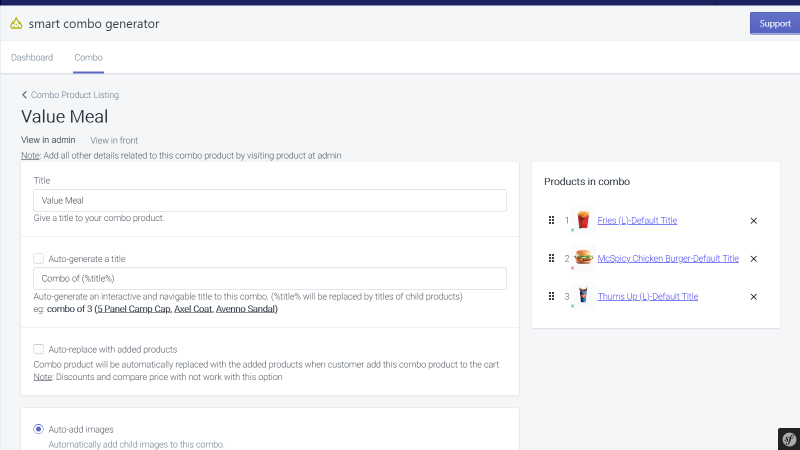Click the smart combo generator logo icon

(16, 23)
